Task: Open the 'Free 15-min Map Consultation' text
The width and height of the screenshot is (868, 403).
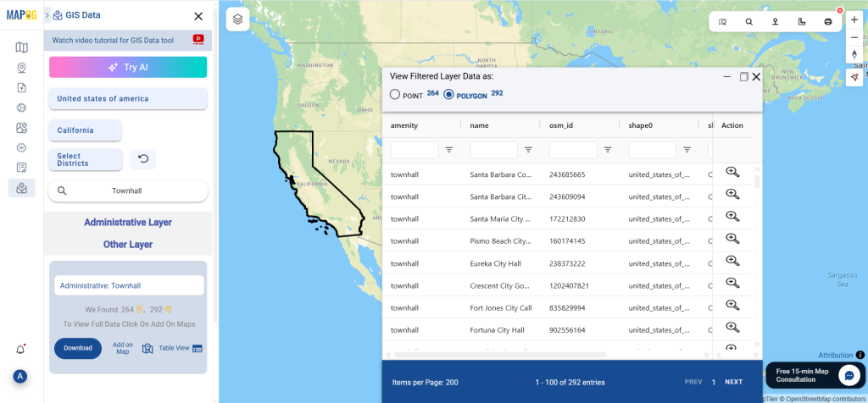Action: pyautogui.click(x=802, y=375)
